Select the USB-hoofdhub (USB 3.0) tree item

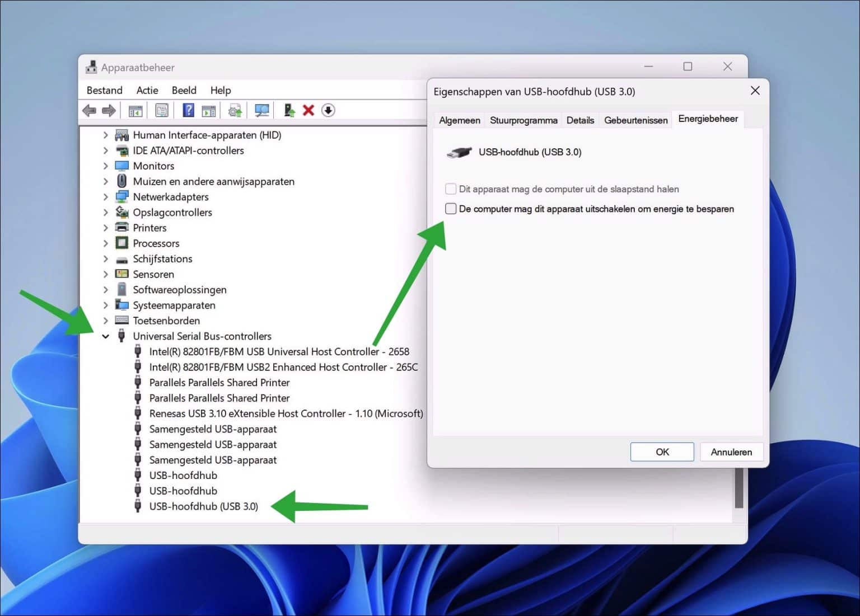[203, 506]
